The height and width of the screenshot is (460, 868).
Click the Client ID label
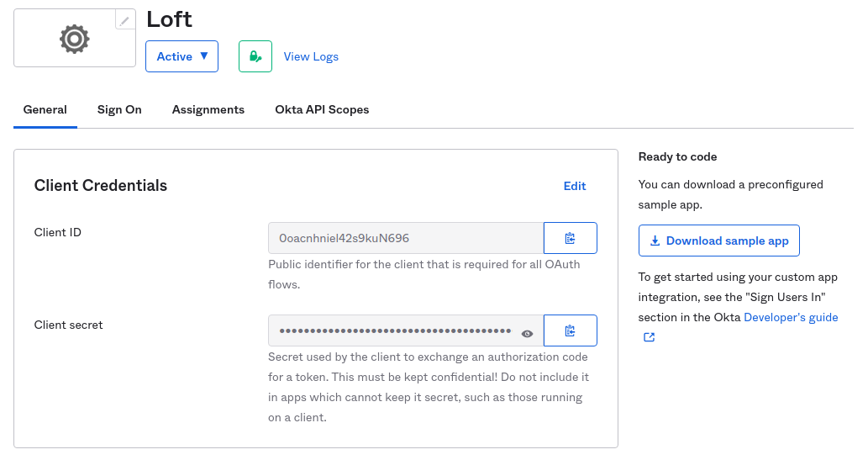pyautogui.click(x=58, y=233)
